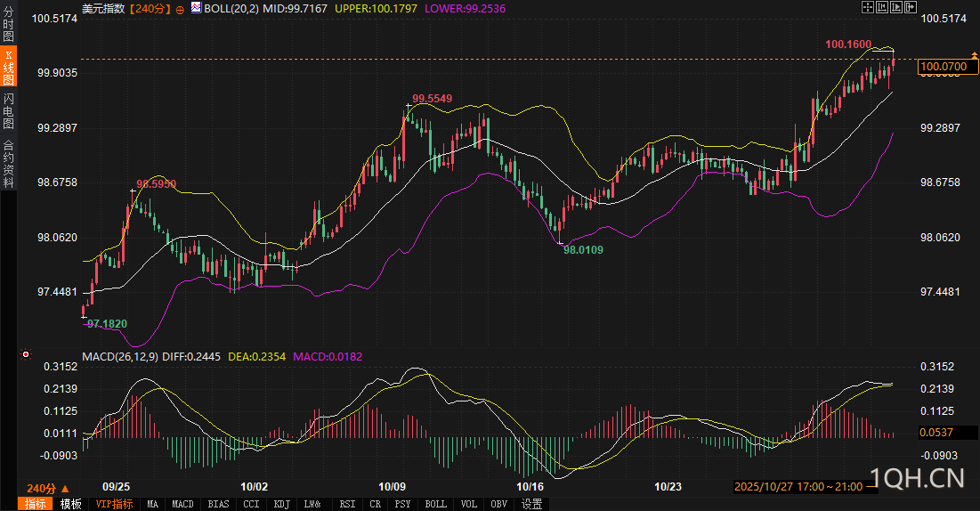Enable the KDJ indicator
Screen dimensions: 980x511
281,504
